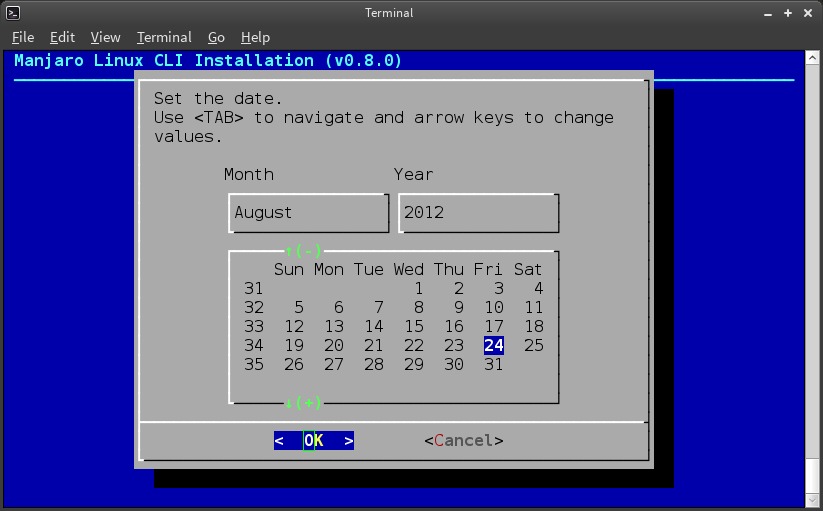The image size is (823, 511).
Task: Click the Wed column header
Action: 408,270
